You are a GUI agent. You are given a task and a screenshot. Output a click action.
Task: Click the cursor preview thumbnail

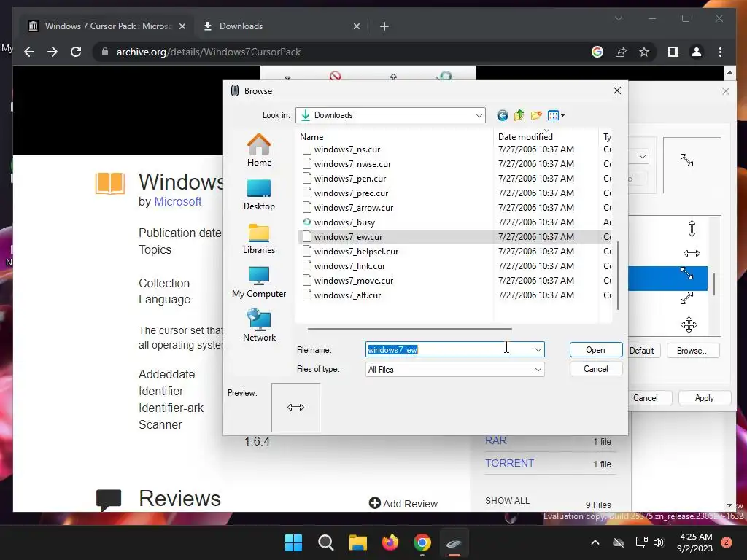[x=296, y=407]
